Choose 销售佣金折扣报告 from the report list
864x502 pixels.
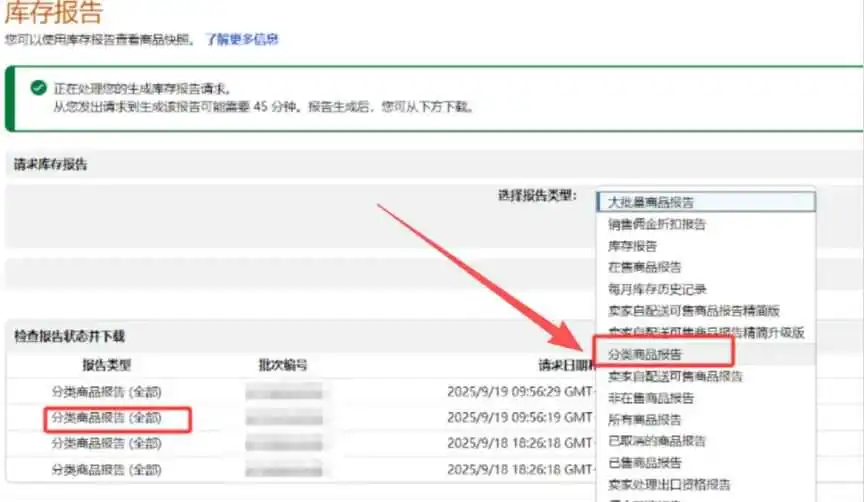click(x=656, y=224)
